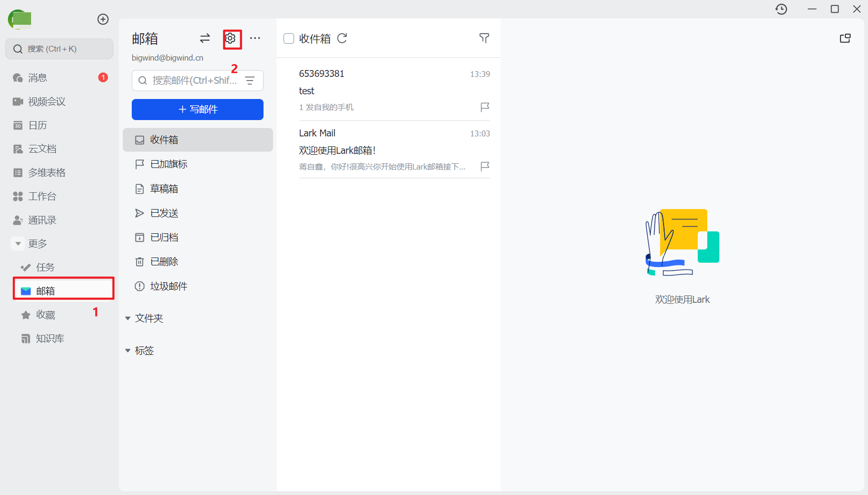Image resolution: width=868 pixels, height=495 pixels.
Task: Collapse the 更多 section
Action: [x=17, y=243]
